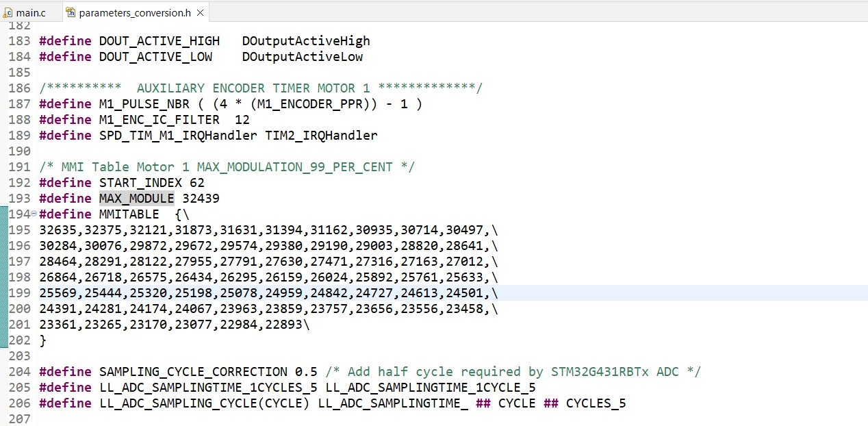Click the STM32G431RBTx ADC comment
The height and width of the screenshot is (426, 868).
coord(513,371)
